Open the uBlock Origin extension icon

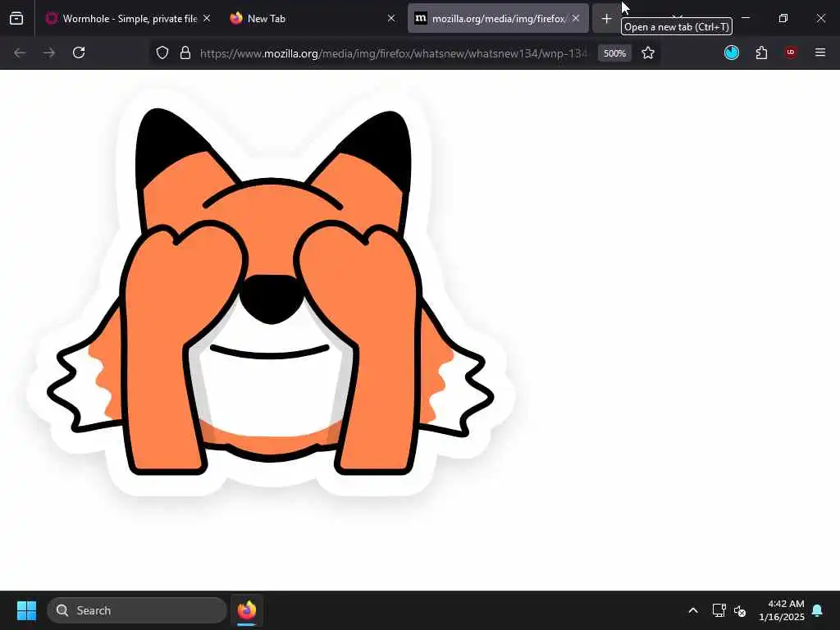pos(791,52)
